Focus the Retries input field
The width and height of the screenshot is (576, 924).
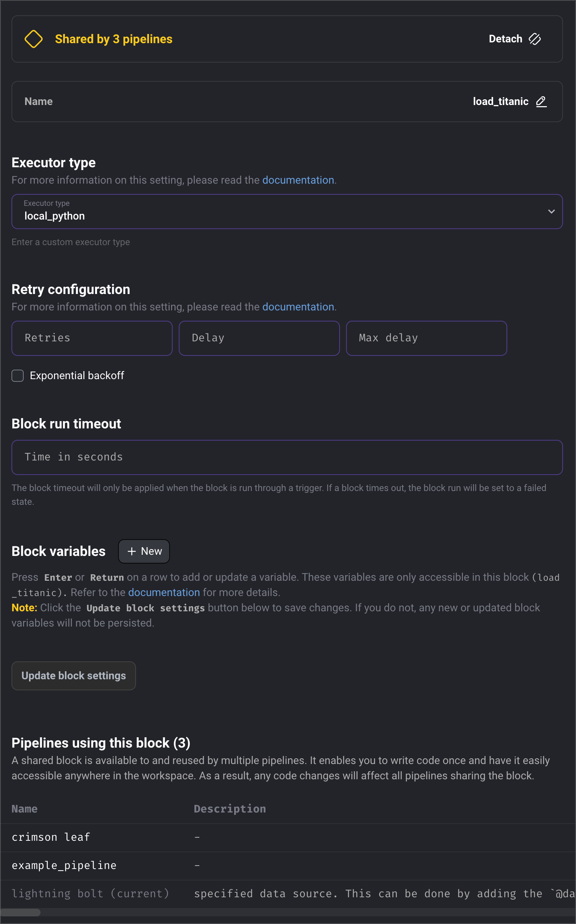pos(92,338)
